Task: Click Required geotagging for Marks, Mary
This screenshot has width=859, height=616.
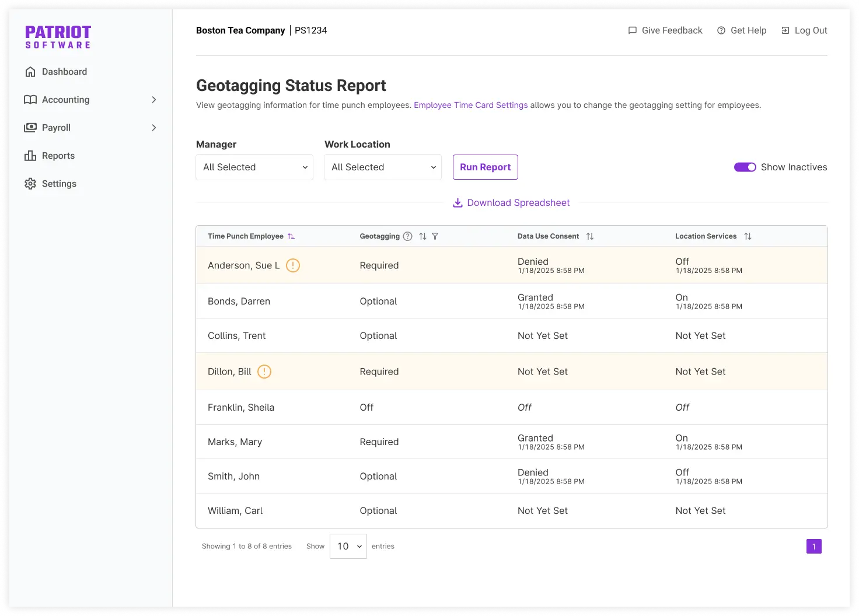Action: 379,442
